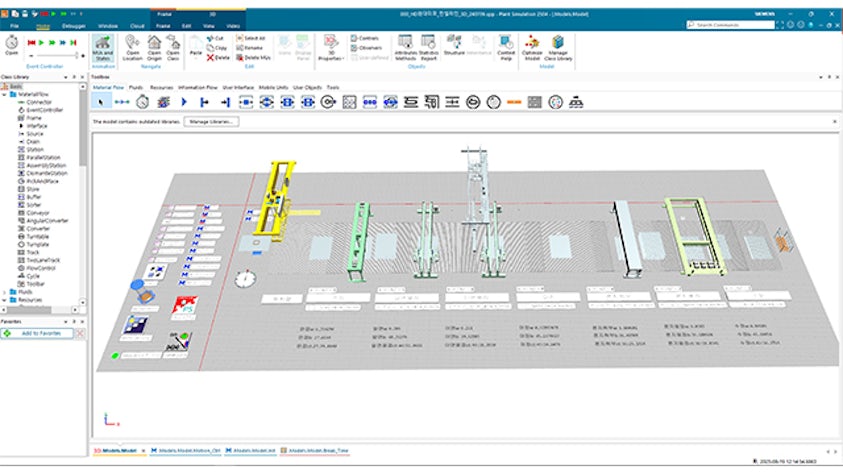Click the Add to Favorites button
Image resolution: width=843 pixels, height=474 pixels.
40,333
